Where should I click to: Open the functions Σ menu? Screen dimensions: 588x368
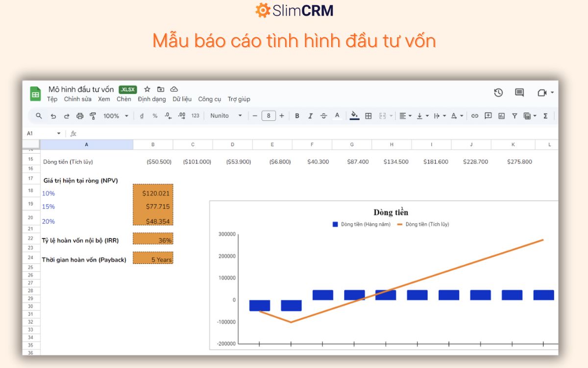[x=545, y=116]
